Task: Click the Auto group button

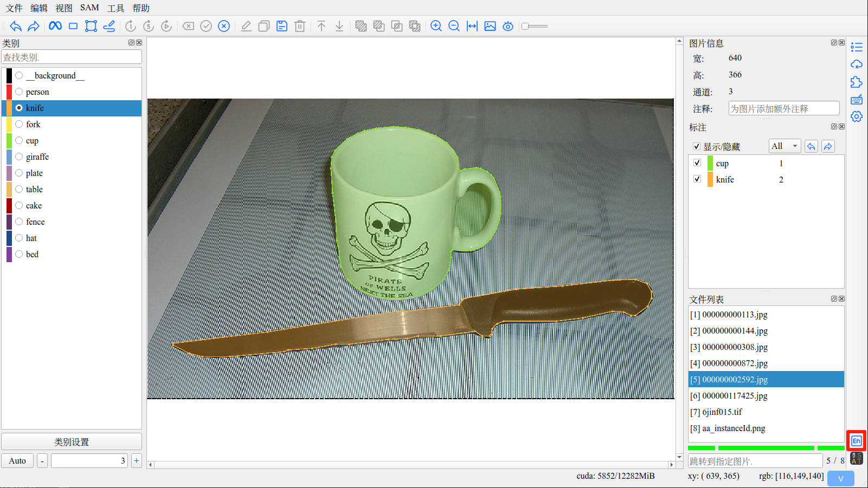Action: point(17,460)
